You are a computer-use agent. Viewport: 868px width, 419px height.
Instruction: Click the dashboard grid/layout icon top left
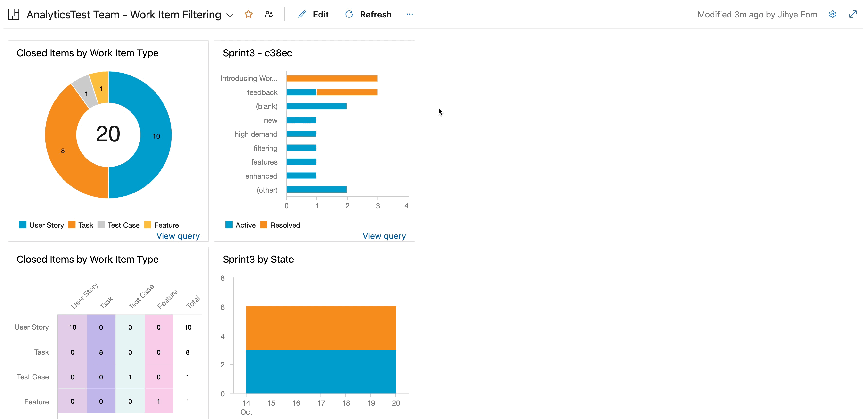[x=14, y=14]
